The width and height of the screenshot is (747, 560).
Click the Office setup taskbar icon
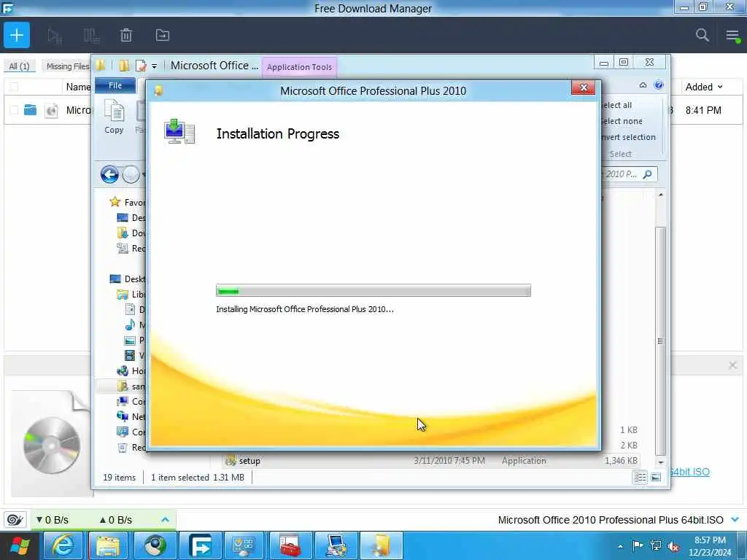pyautogui.click(x=381, y=545)
